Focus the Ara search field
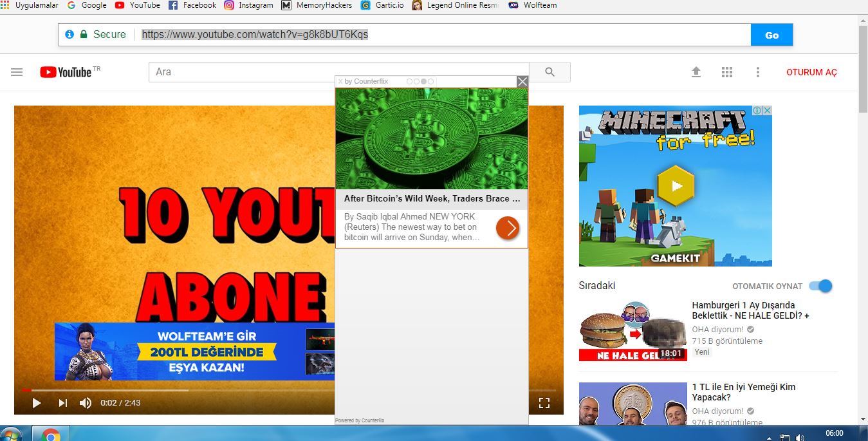This screenshot has height=441, width=868. pyautogui.click(x=338, y=72)
